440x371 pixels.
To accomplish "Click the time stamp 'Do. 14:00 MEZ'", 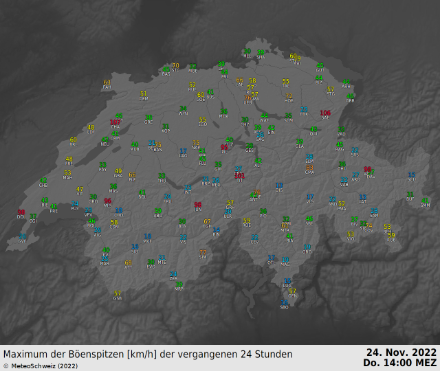I will point(400,363).
